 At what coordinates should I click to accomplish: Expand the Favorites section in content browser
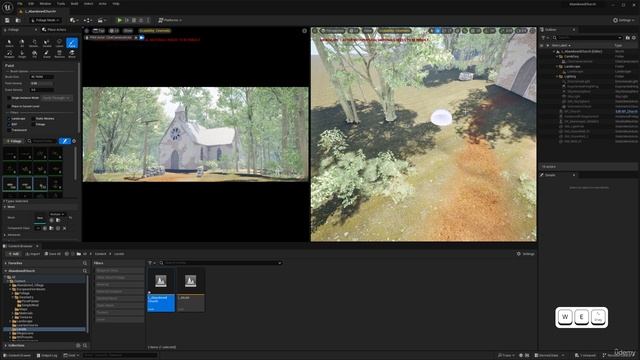tap(6, 263)
